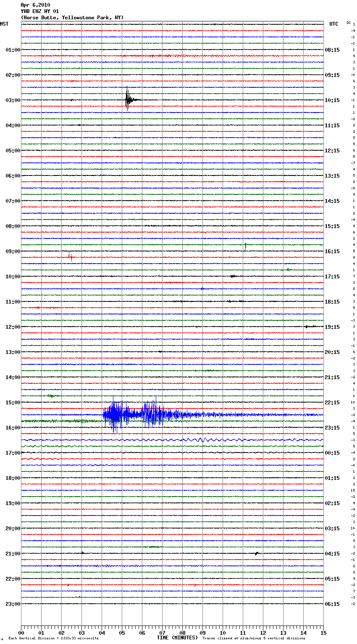
Task: Click the traces clipped footnote text
Action: pyautogui.click(x=254, y=638)
